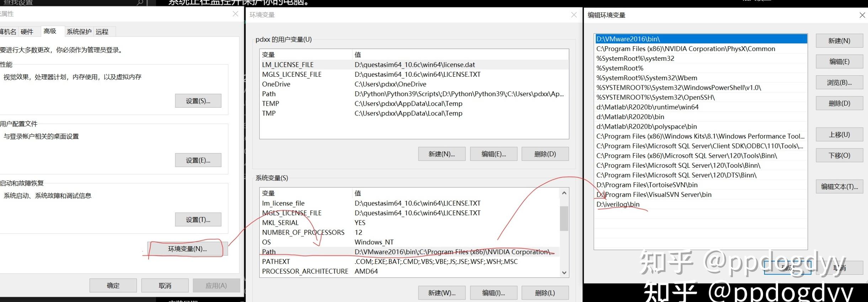
Task: Click the 变量 column header in system variables
Action: point(306,193)
